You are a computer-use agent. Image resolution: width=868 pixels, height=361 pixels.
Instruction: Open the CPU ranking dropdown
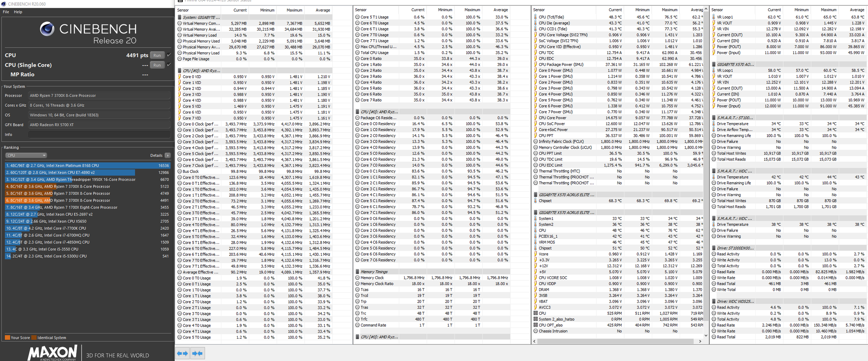tap(26, 155)
